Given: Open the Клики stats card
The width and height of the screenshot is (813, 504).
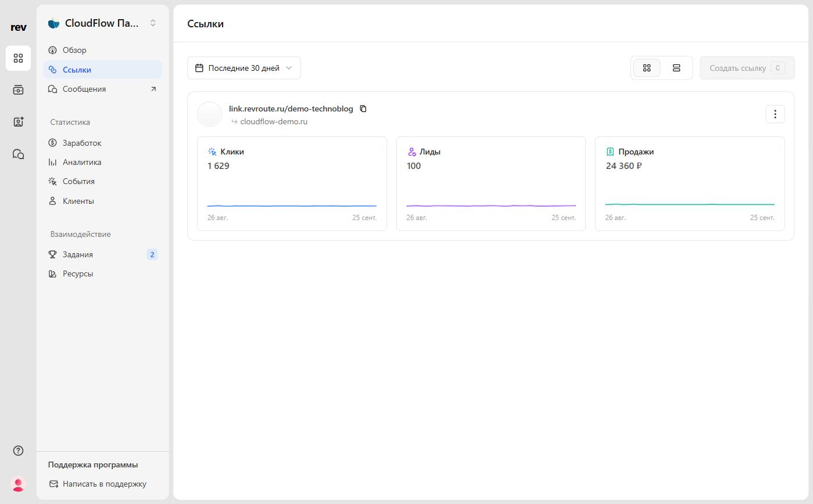Looking at the screenshot, I should point(292,183).
